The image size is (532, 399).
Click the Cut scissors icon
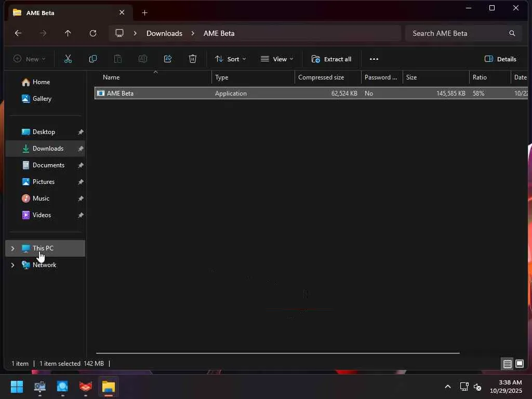[x=68, y=59]
